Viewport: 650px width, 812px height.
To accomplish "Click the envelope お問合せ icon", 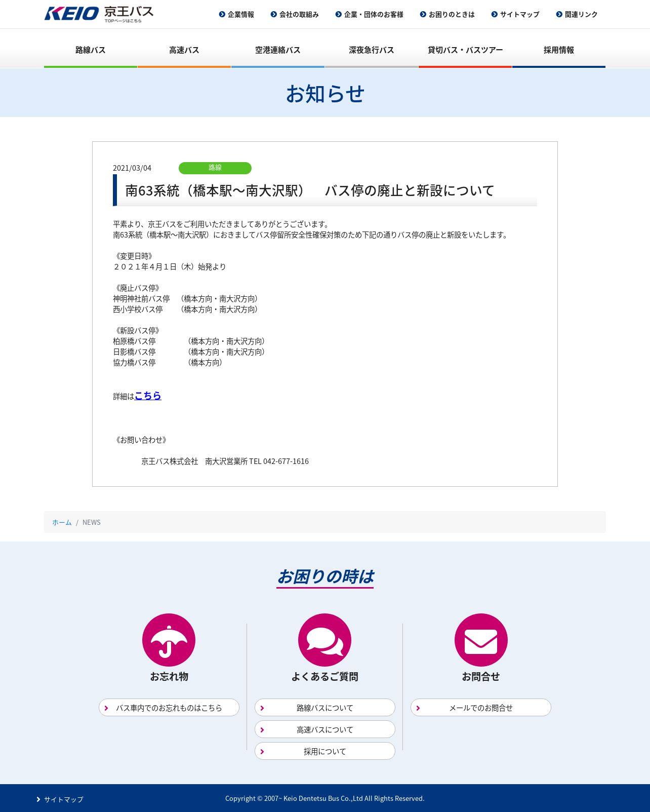I will (x=481, y=640).
